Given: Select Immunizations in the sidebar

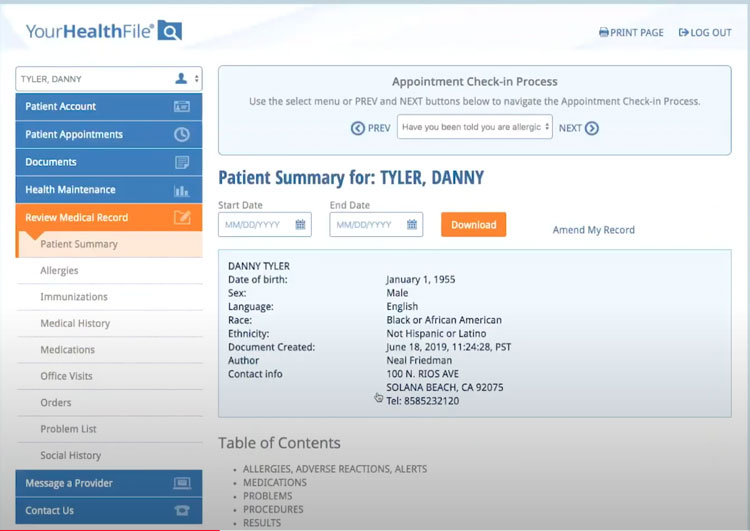Looking at the screenshot, I should point(74,297).
